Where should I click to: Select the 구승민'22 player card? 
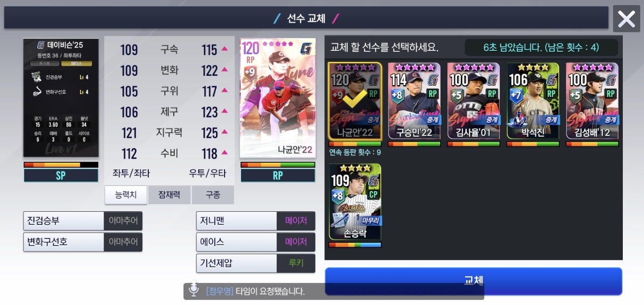tap(414, 101)
